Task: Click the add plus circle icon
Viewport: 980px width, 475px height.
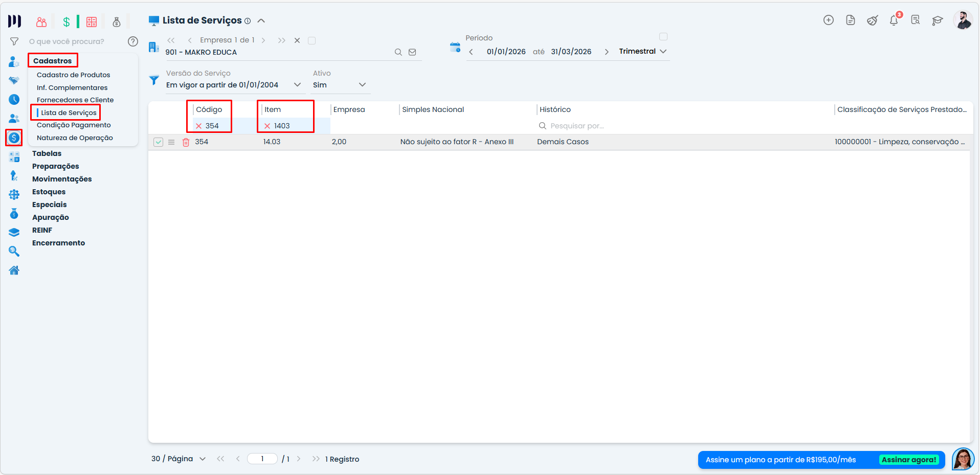Action: [x=829, y=20]
